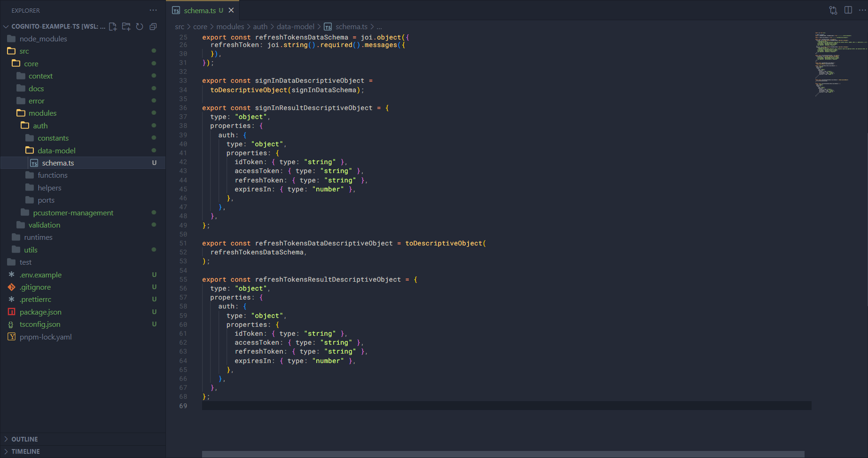Refresh the Explorer file tree
This screenshot has width=868, height=458.
140,27
